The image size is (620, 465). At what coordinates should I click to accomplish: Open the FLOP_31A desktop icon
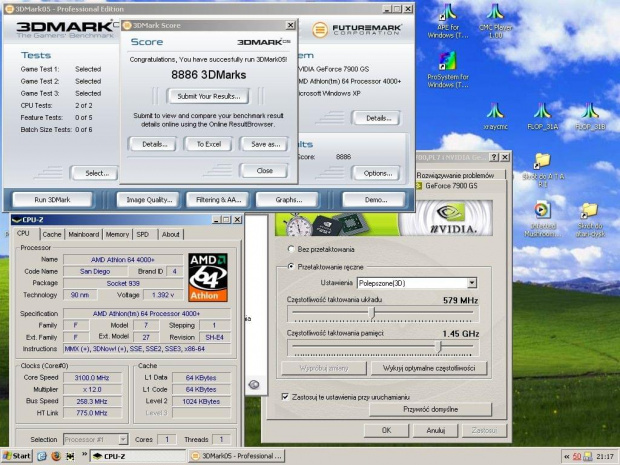(542, 116)
